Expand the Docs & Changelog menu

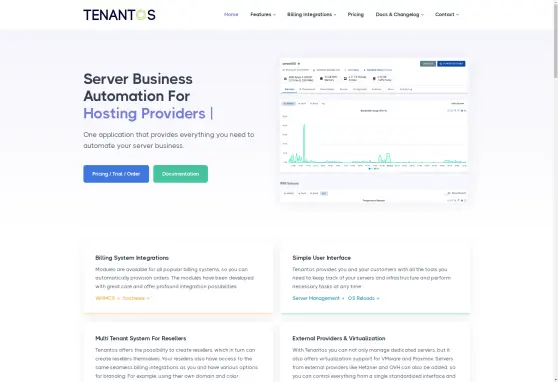click(x=399, y=15)
